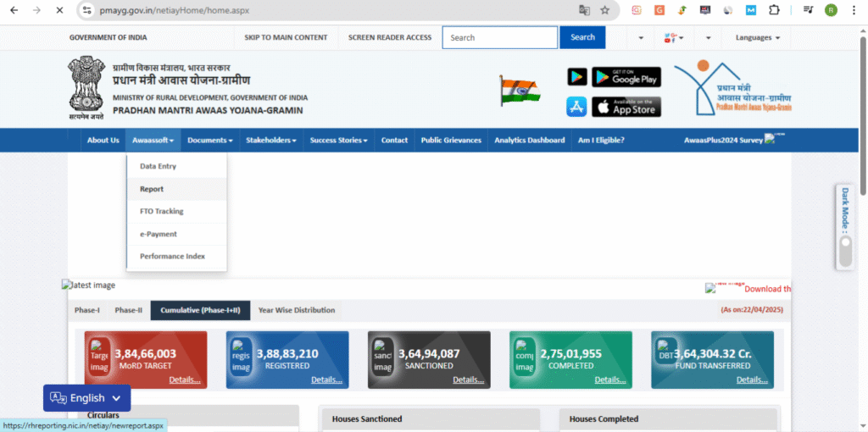Open the social media icons dropdown

[x=674, y=37]
